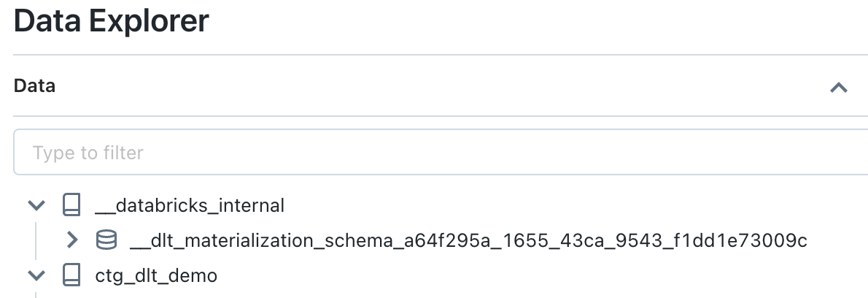Screen dimensions: 868x298
Task: Collapse the __databricks_internal catalog chevron
Action: click(36, 205)
